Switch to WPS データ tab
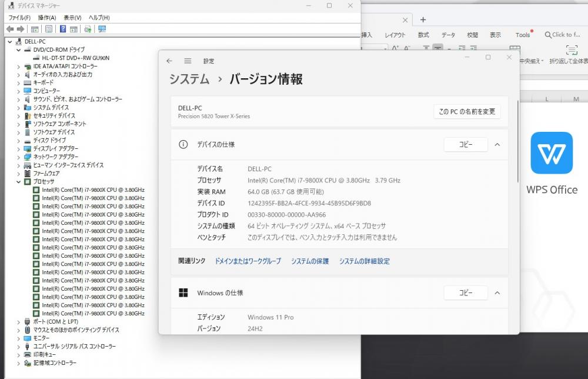This screenshot has height=379, width=588. click(x=448, y=35)
